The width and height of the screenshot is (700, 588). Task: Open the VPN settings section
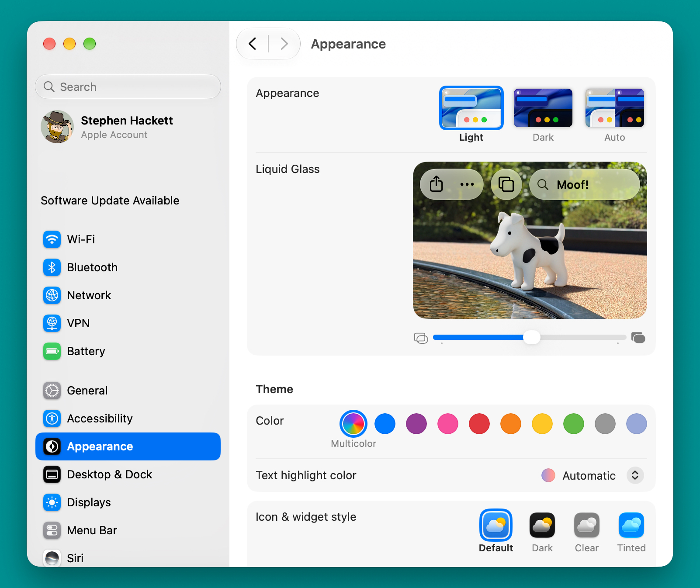128,323
